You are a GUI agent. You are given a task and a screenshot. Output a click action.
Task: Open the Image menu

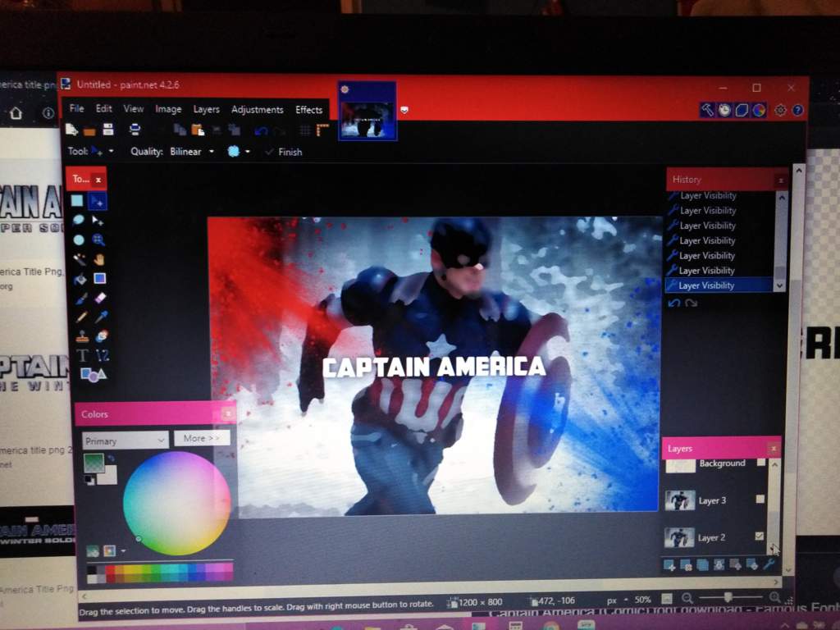pos(168,109)
